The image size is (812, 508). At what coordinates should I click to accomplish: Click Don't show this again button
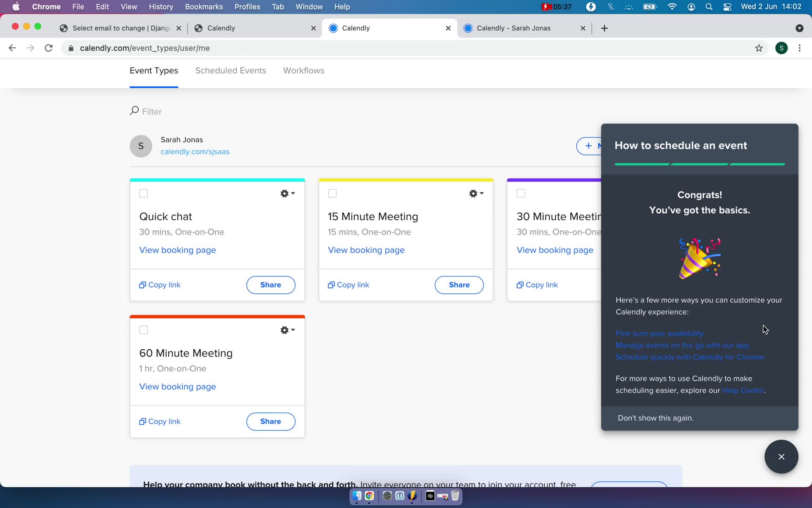click(x=656, y=418)
